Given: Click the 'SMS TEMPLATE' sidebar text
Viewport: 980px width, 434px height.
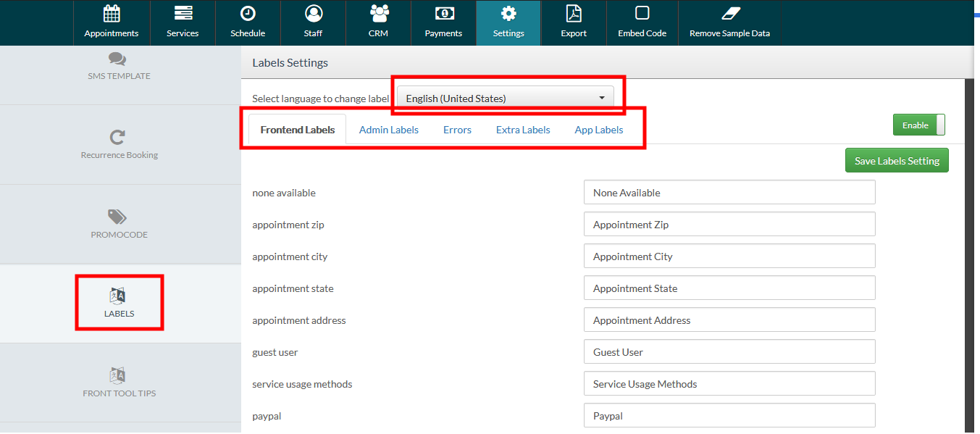Looking at the screenshot, I should coord(119,76).
